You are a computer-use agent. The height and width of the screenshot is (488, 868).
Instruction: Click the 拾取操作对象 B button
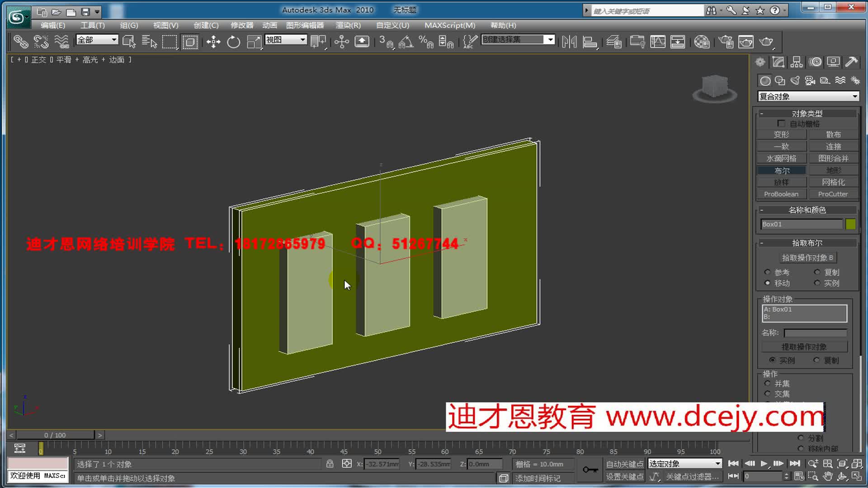coord(807,258)
